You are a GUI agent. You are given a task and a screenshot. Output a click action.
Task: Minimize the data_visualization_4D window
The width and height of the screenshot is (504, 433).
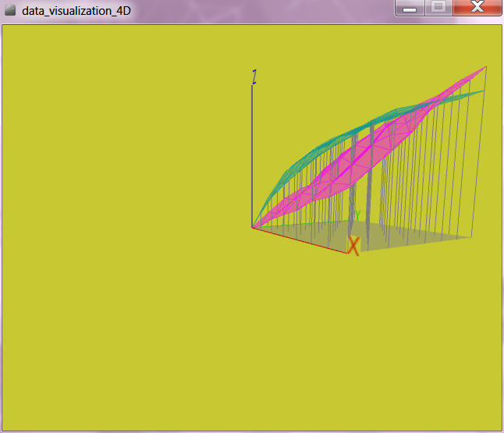[x=409, y=8]
